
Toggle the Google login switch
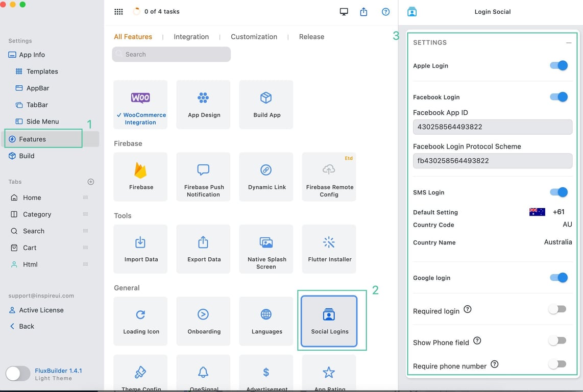[x=559, y=278]
